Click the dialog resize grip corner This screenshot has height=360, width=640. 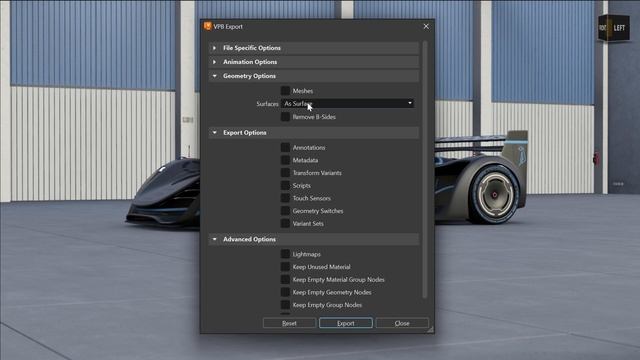point(430,330)
